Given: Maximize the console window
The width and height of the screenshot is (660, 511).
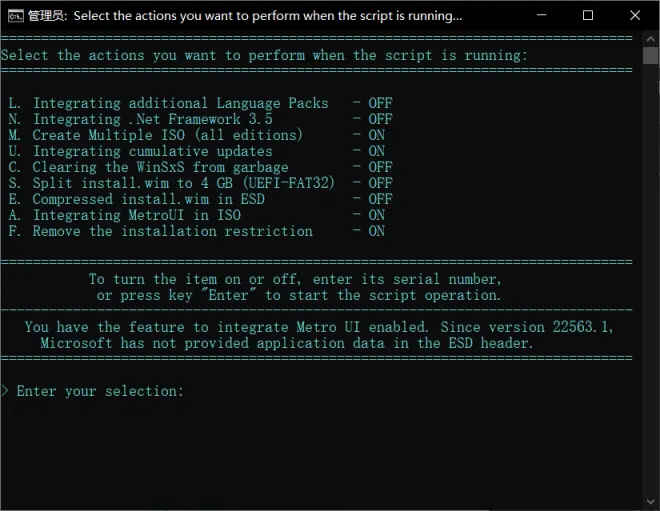Looking at the screenshot, I should [x=588, y=15].
